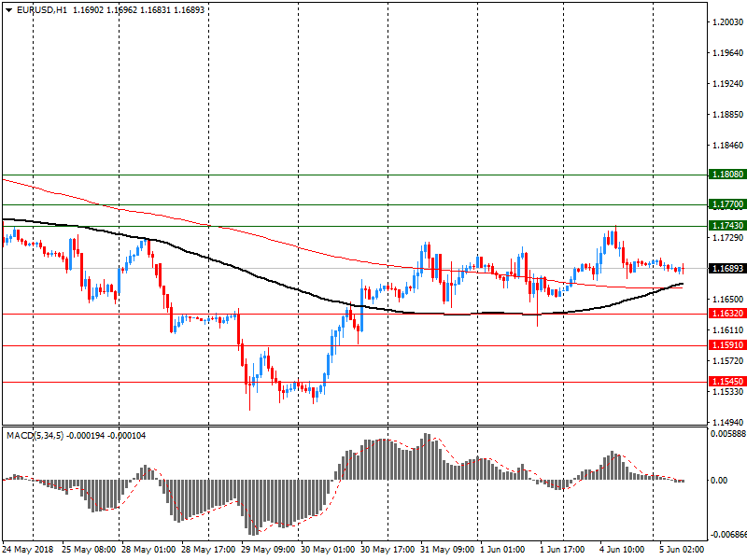Screen dimensions: 747x560
Task: Click the 31 May 09:00 time label
Action: tap(447, 550)
